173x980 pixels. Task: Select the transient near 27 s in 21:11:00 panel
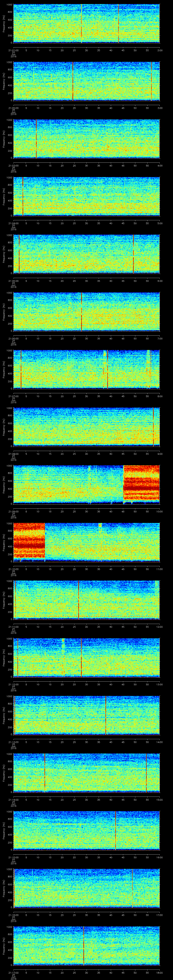tap(78, 600)
